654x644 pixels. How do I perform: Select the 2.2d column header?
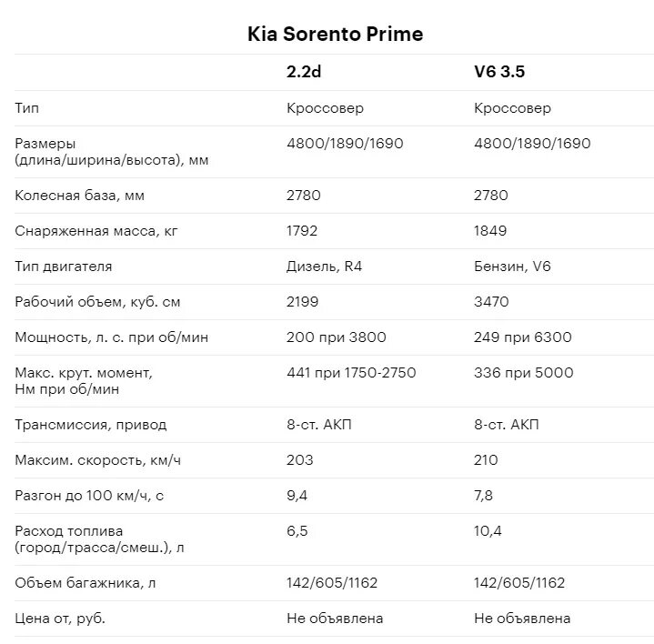point(303,72)
